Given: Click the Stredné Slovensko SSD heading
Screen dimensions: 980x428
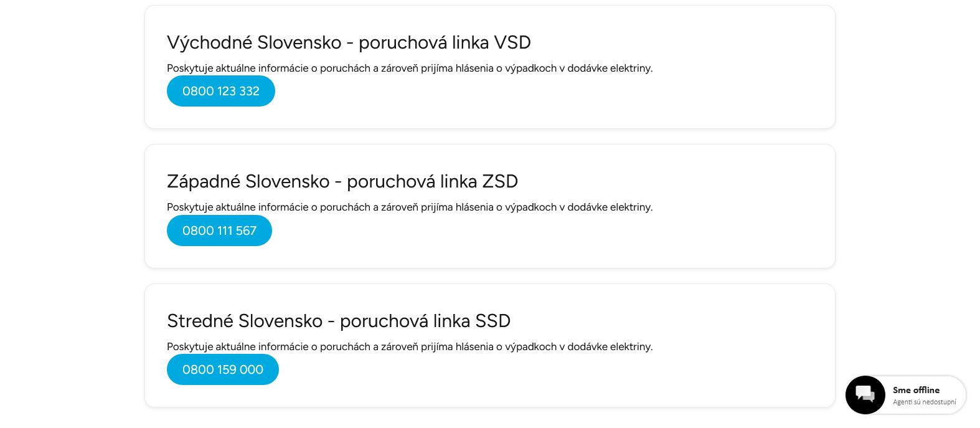Looking at the screenshot, I should tap(338, 321).
